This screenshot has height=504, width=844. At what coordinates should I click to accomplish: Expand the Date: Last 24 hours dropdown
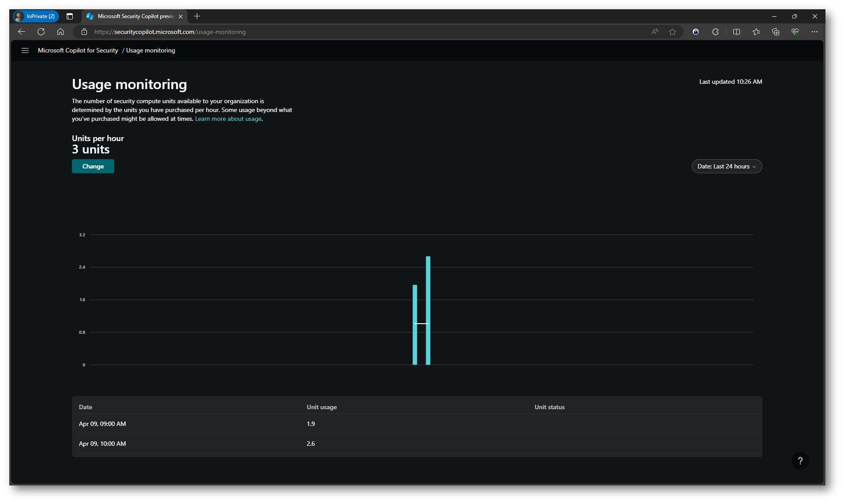coord(726,166)
